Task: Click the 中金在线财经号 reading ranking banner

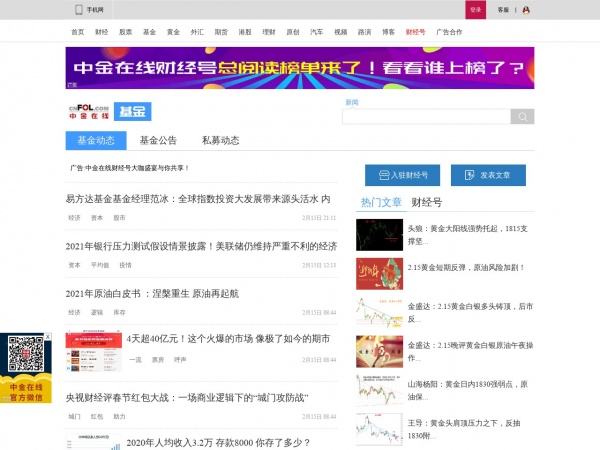Action: coord(300,68)
